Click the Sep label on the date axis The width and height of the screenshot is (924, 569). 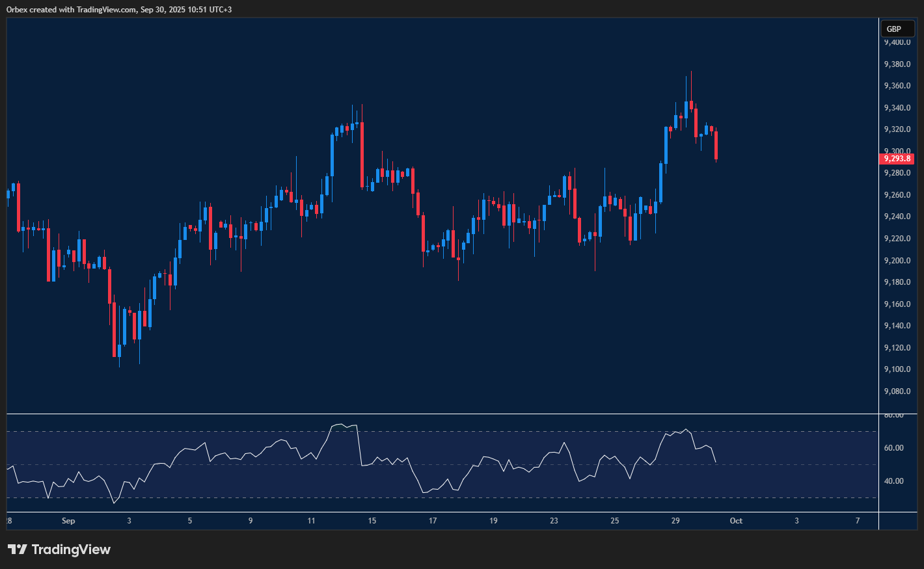pyautogui.click(x=68, y=521)
